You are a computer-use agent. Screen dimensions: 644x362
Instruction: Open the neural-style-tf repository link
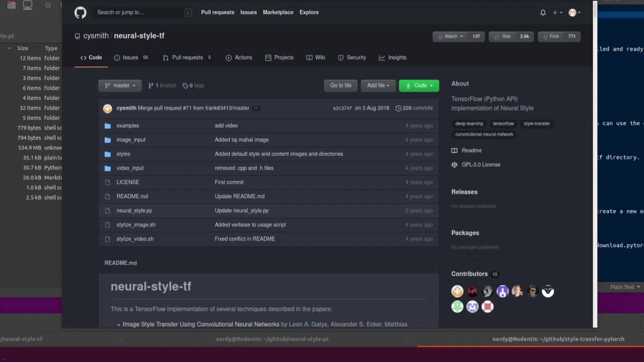click(x=139, y=36)
